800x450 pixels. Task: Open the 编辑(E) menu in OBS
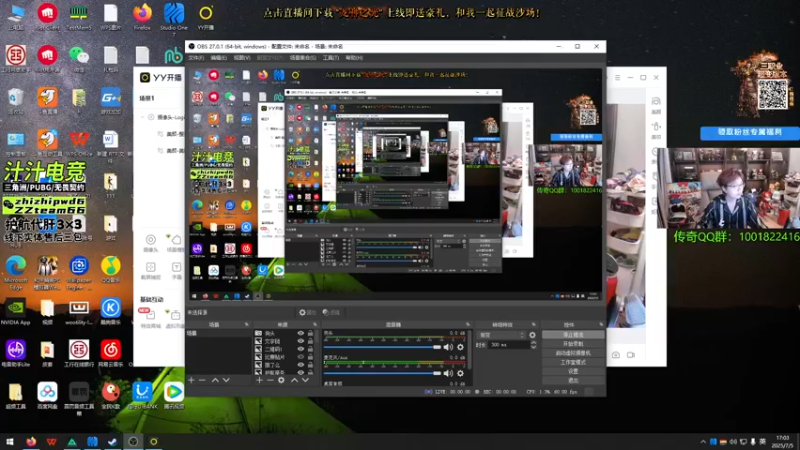click(218, 58)
